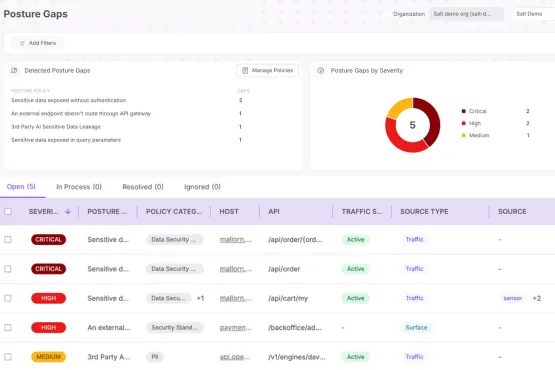Select the checkbox for the /v1/engines/dav... row
Image resolution: width=555 pixels, height=370 pixels.
coord(8,357)
